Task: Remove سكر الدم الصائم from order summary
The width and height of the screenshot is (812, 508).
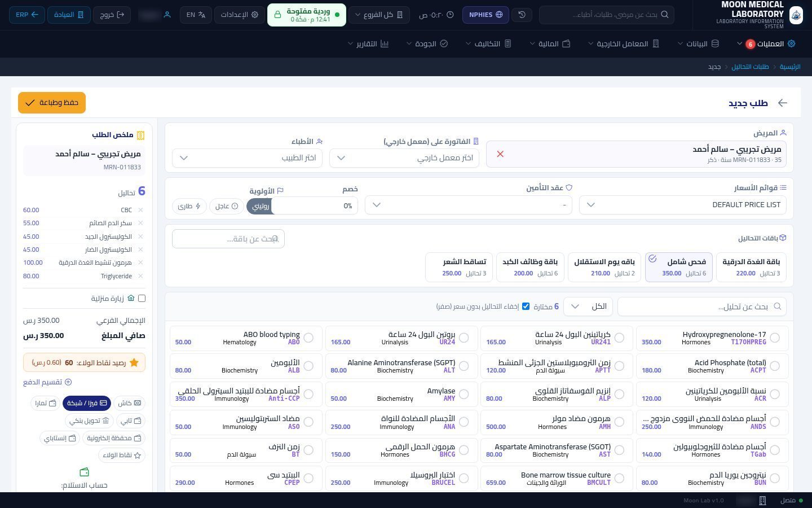Action: 140,223
